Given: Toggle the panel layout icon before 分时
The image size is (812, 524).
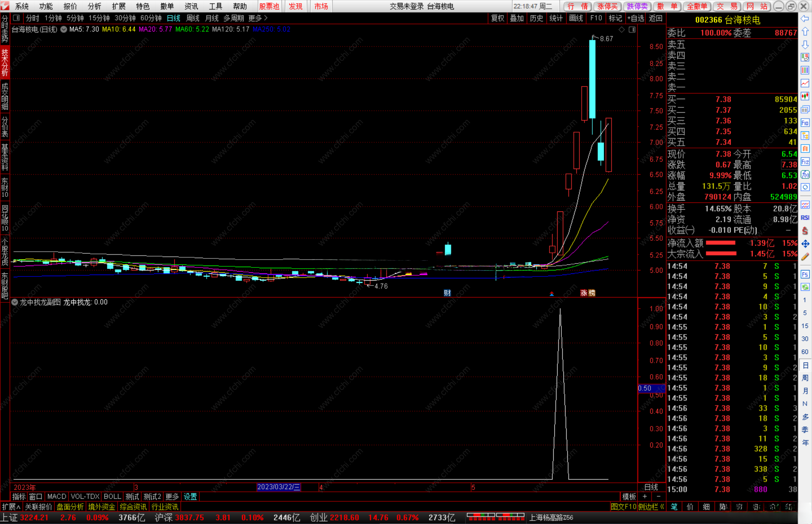Looking at the screenshot, I should click(x=17, y=18).
